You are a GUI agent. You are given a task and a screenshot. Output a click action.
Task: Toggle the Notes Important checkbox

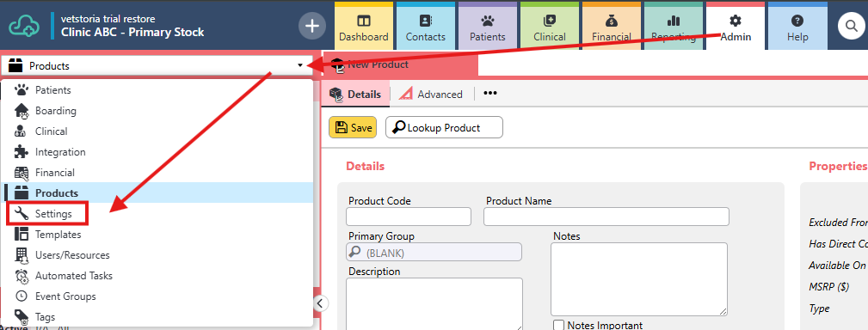(559, 325)
